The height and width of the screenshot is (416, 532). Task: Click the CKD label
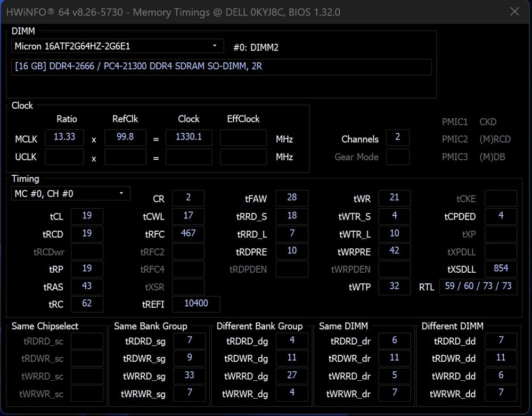[488, 122]
